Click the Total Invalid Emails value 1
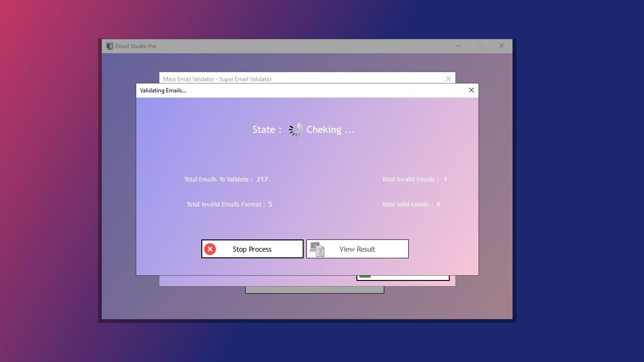Image resolution: width=644 pixels, height=362 pixels. (446, 179)
